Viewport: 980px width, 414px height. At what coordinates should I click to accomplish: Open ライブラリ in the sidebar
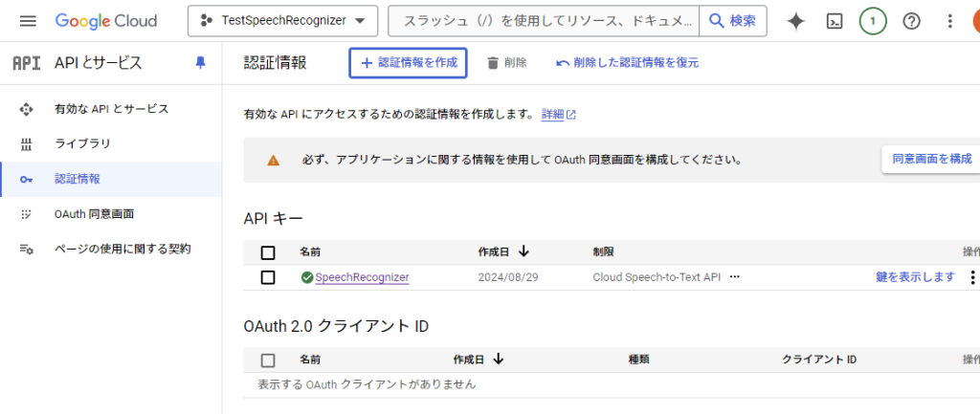(82, 143)
